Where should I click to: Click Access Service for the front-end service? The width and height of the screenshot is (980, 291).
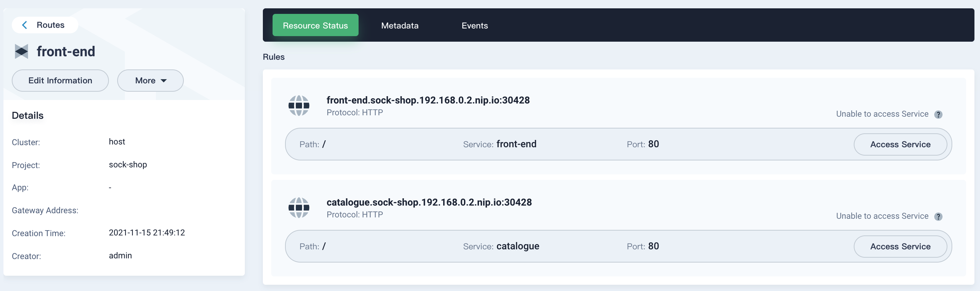coord(900,145)
